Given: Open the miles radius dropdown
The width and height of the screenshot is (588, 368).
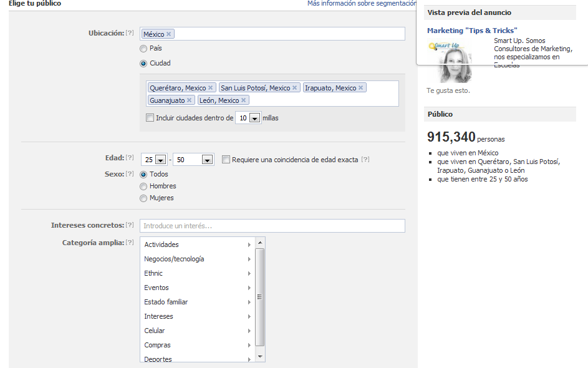Looking at the screenshot, I should pos(254,119).
